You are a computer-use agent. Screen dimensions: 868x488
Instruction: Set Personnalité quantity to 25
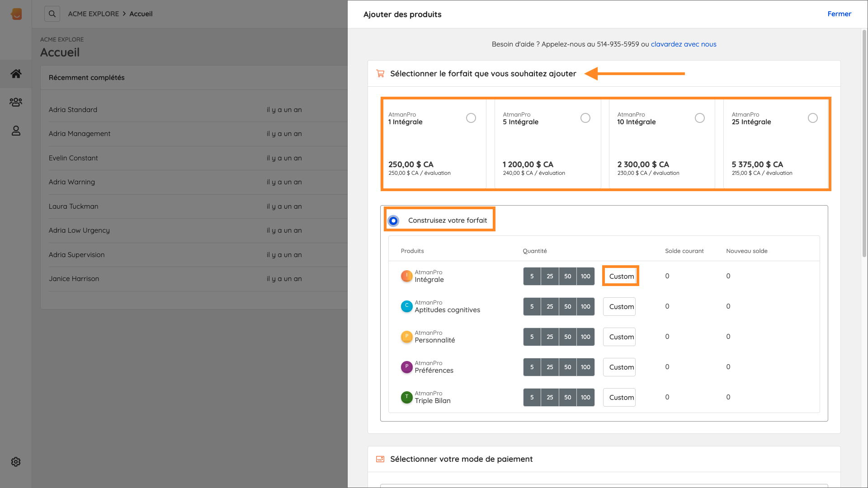550,337
